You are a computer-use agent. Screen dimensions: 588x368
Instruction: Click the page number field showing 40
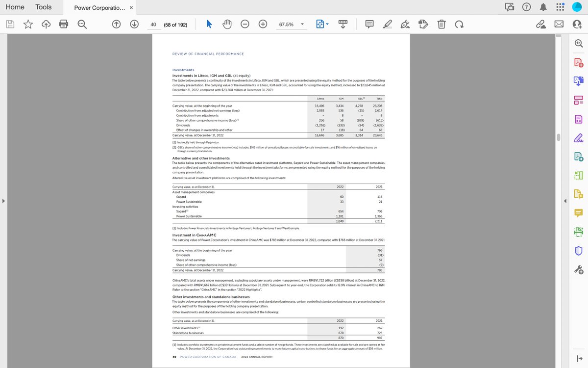(153, 24)
